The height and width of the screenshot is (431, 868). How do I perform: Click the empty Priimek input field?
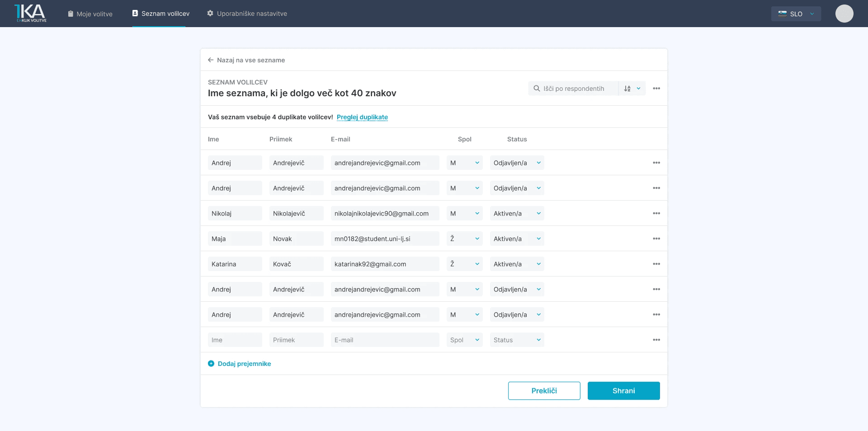tap(297, 340)
